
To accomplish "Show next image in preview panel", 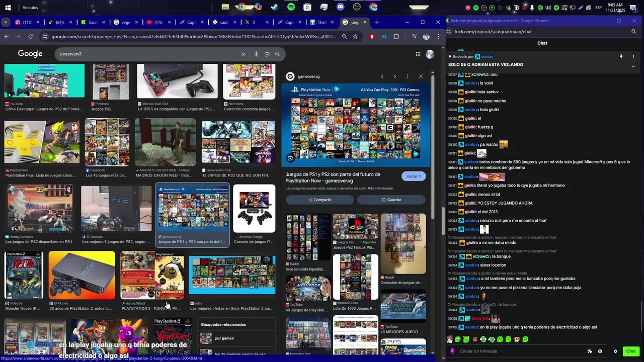I will [x=394, y=76].
